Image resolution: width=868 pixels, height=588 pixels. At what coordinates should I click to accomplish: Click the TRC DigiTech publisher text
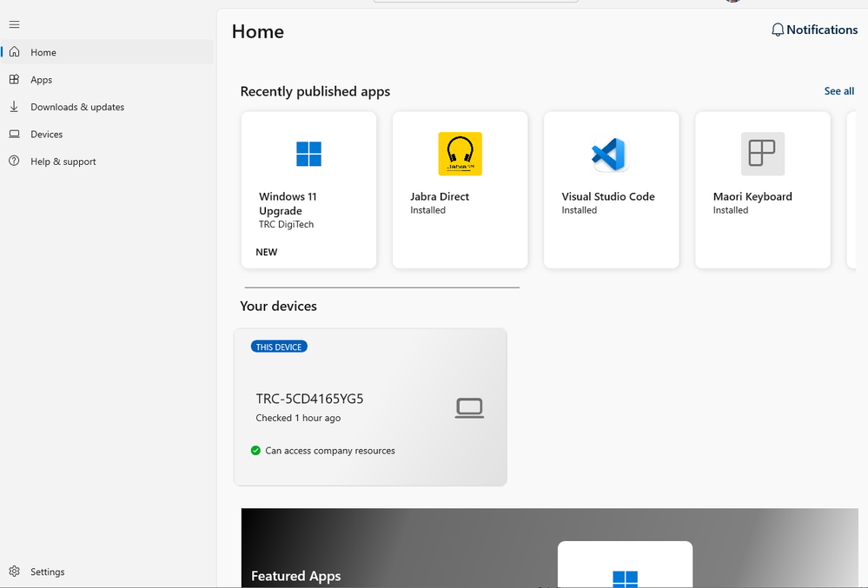point(286,224)
